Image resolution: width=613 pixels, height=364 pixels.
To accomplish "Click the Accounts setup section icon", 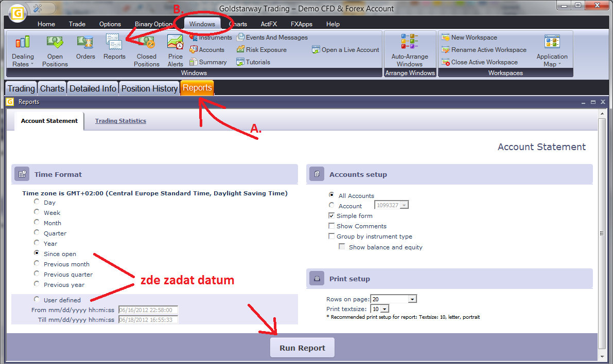I will [317, 174].
